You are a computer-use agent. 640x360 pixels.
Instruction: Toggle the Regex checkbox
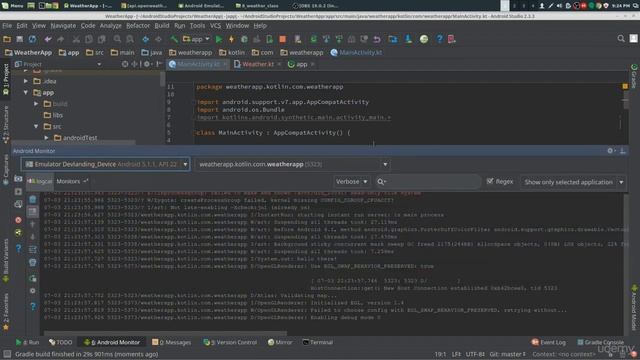pos(490,181)
